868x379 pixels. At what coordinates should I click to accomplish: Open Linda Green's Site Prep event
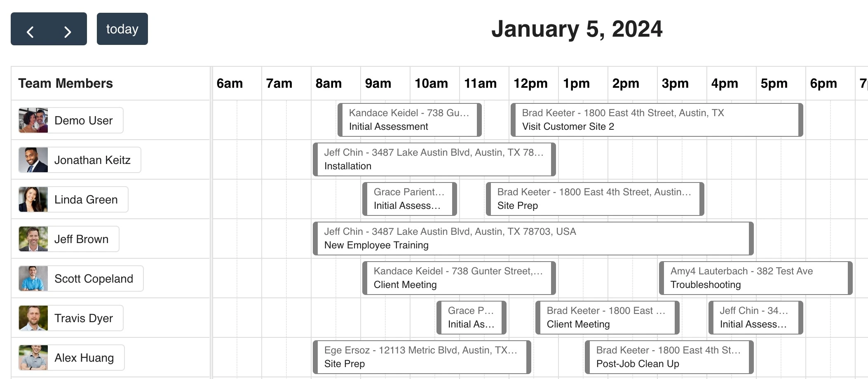(x=594, y=199)
